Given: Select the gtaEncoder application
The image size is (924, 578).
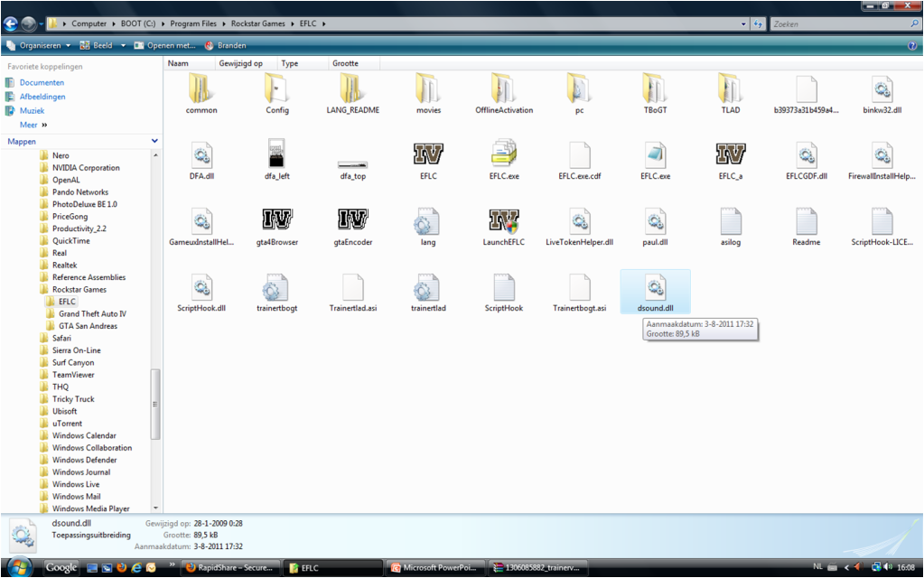Looking at the screenshot, I should tap(353, 227).
